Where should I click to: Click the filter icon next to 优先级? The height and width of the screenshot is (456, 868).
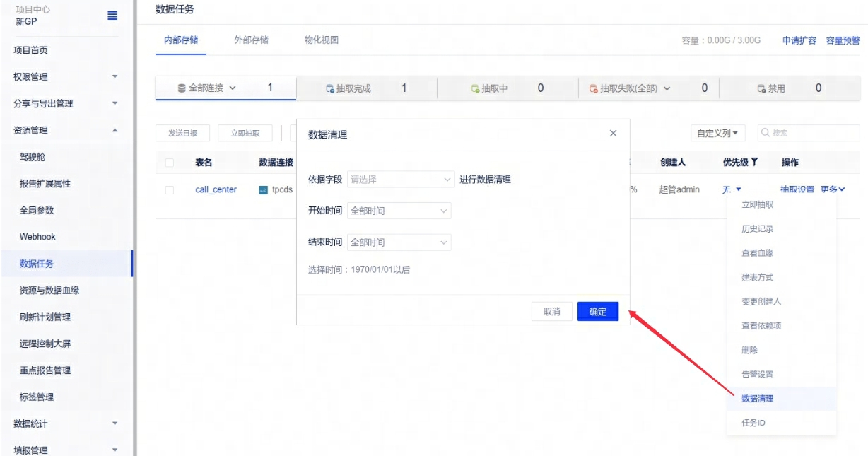754,163
